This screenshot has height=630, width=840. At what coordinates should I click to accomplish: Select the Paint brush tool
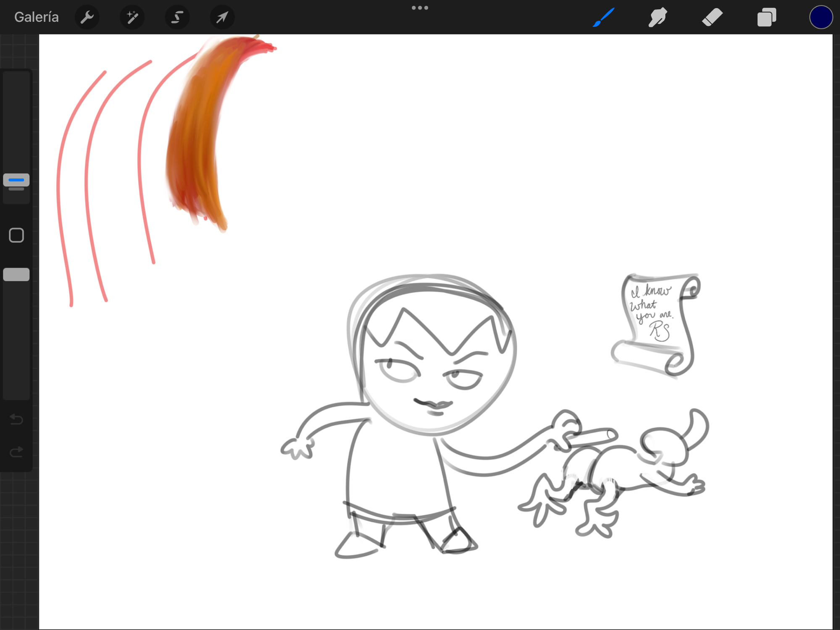pyautogui.click(x=604, y=17)
